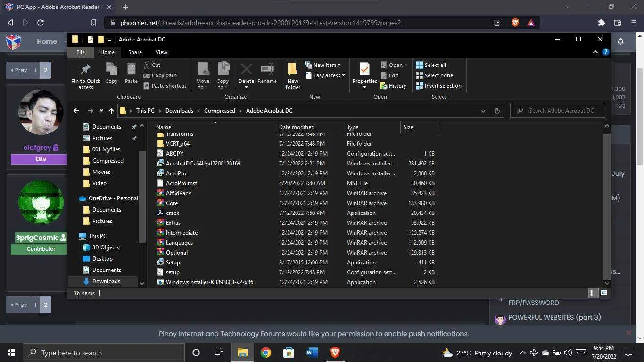Open the File ribbon tab
The image size is (644, 362).
point(81,52)
